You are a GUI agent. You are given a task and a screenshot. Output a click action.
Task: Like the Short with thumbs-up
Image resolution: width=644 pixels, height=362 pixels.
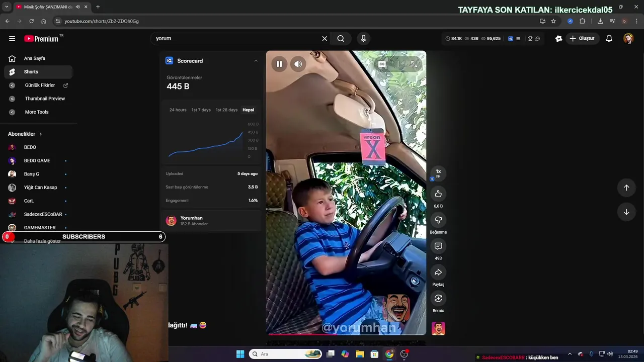click(x=438, y=194)
